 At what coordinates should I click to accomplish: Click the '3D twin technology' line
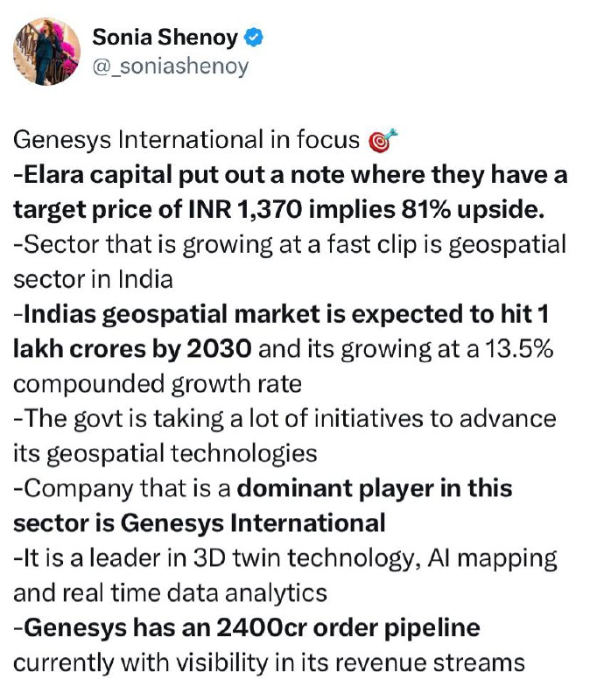pos(285,558)
